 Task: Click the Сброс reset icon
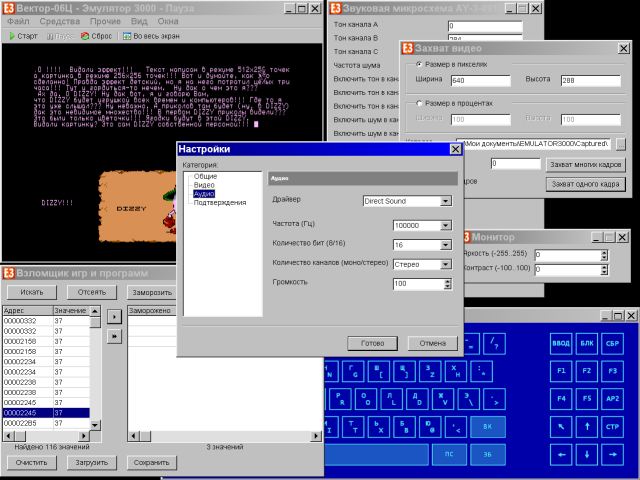click(x=85, y=36)
